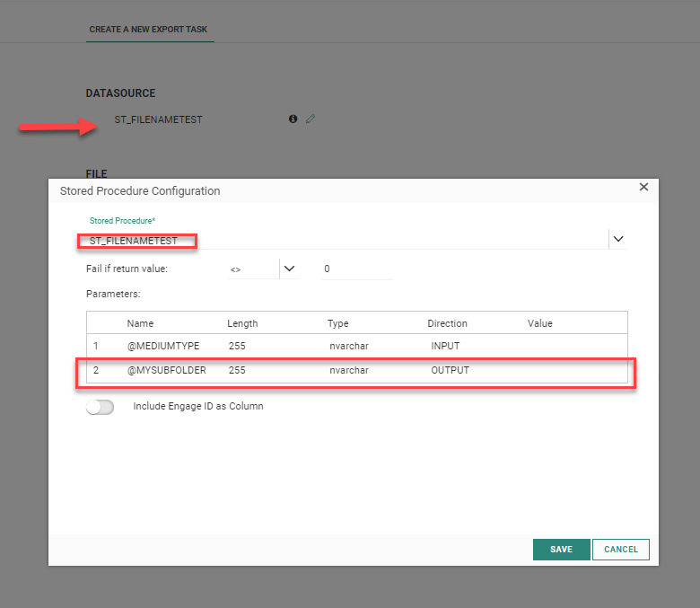
Task: Click the Stored Procedure field showing ST_FILENAMETEST
Action: pos(341,241)
